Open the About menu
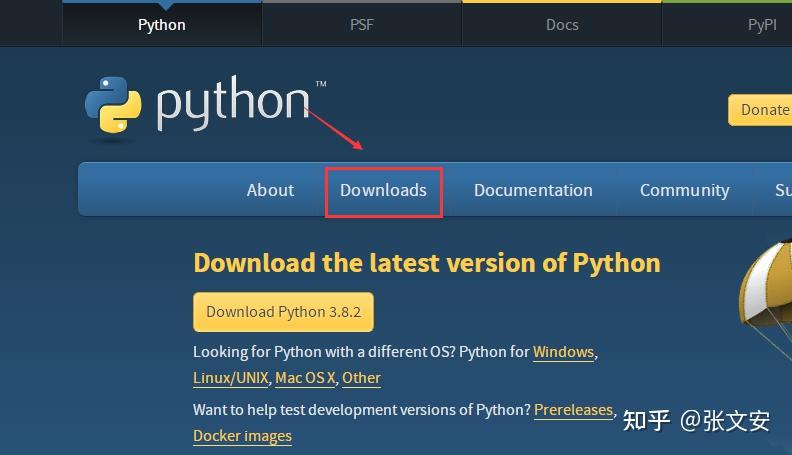The width and height of the screenshot is (792, 455). click(270, 190)
